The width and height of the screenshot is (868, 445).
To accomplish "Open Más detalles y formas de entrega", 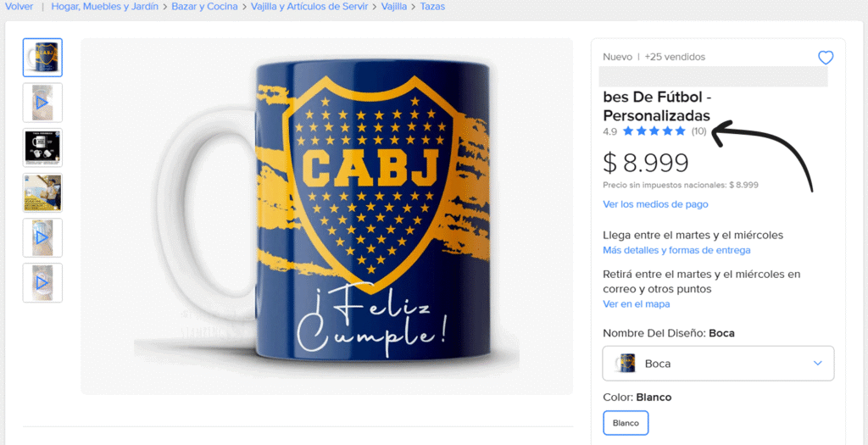I will (x=676, y=250).
